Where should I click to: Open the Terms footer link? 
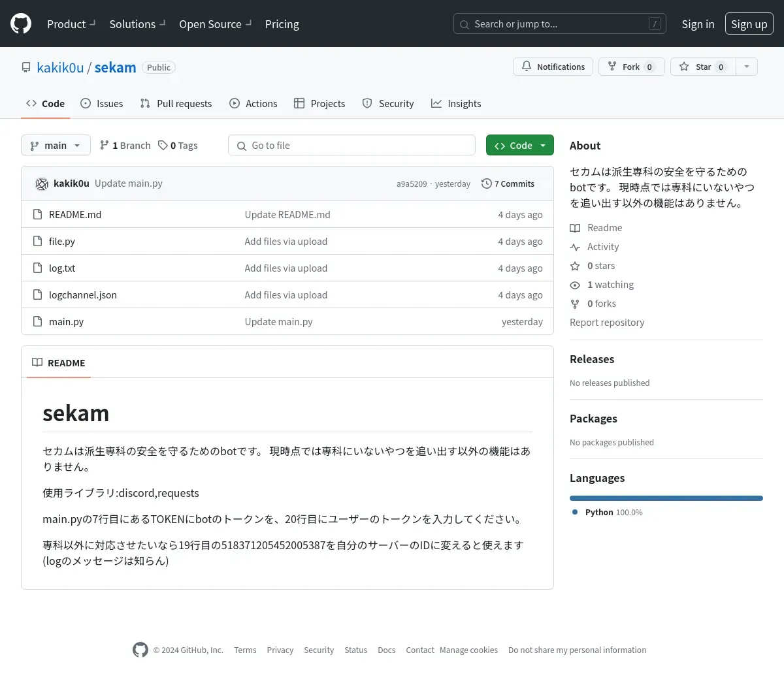pyautogui.click(x=245, y=650)
